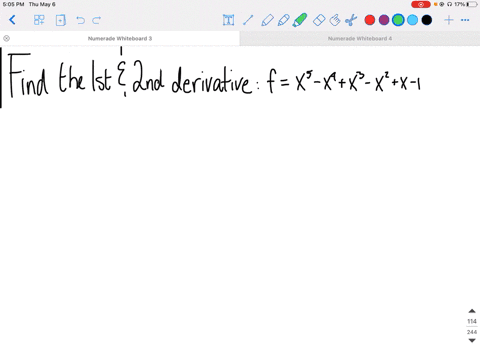This screenshot has height=360, width=480.
Task: Select the pencil tool
Action: pos(283,20)
